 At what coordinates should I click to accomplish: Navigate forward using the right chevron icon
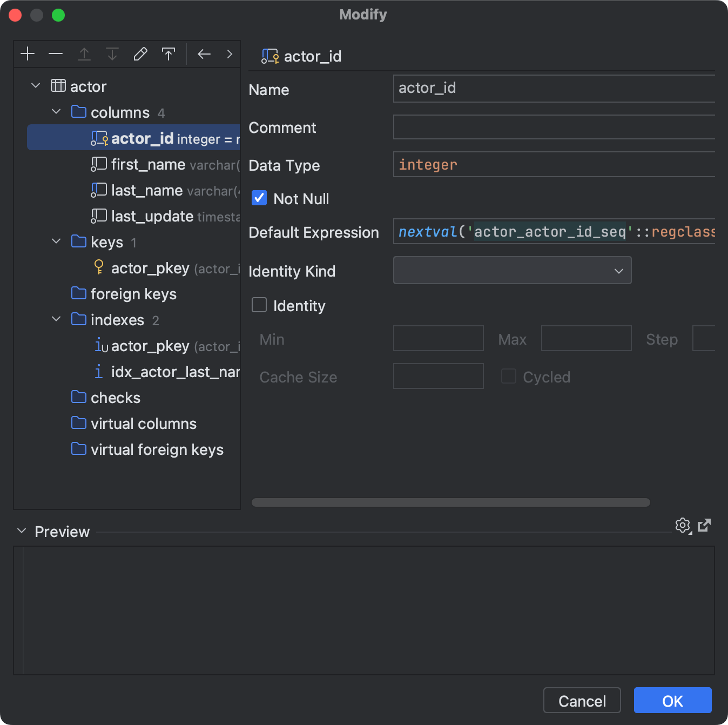[x=229, y=53]
